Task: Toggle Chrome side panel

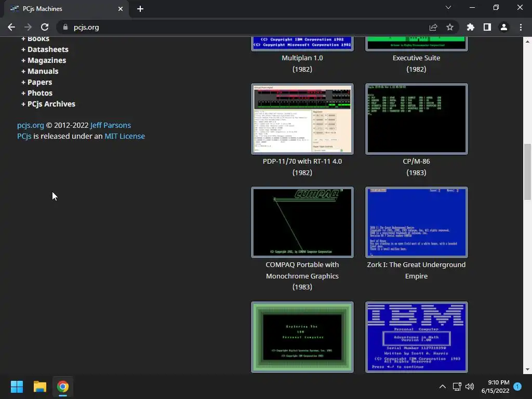Action: (x=487, y=27)
